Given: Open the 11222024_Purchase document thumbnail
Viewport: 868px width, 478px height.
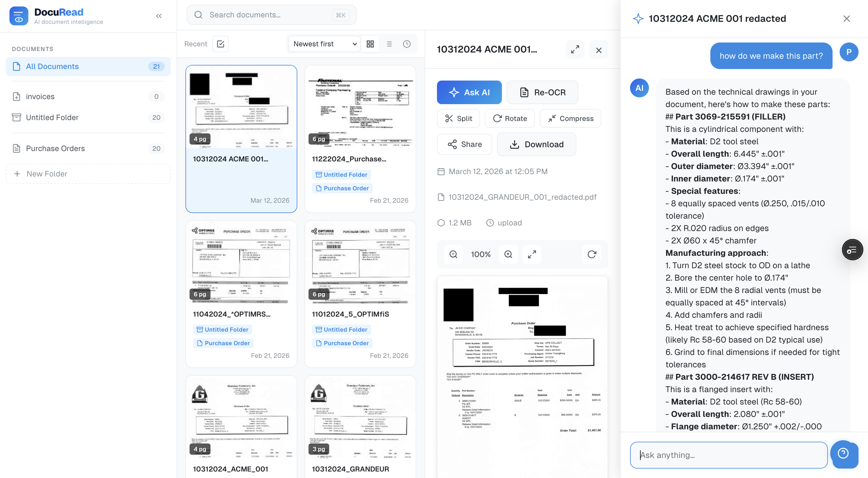Looking at the screenshot, I should pyautogui.click(x=360, y=111).
